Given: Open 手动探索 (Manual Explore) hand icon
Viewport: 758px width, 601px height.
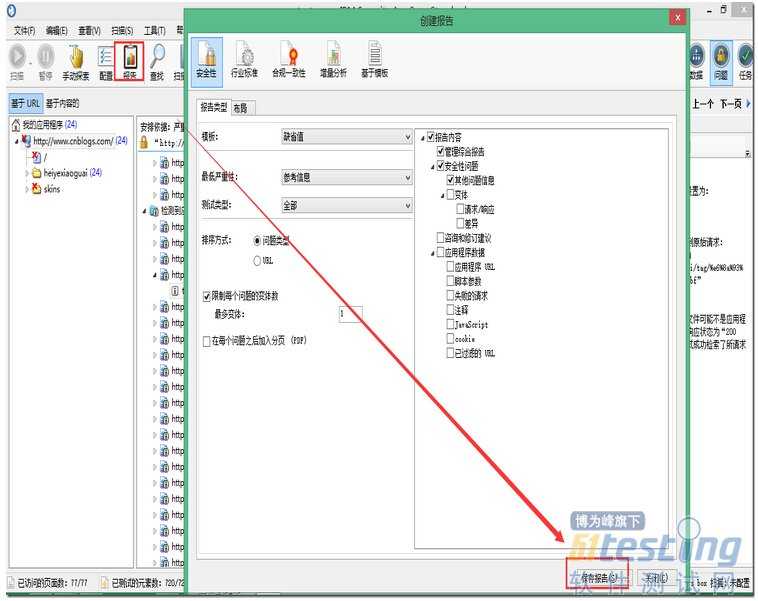Looking at the screenshot, I should pyautogui.click(x=76, y=57).
